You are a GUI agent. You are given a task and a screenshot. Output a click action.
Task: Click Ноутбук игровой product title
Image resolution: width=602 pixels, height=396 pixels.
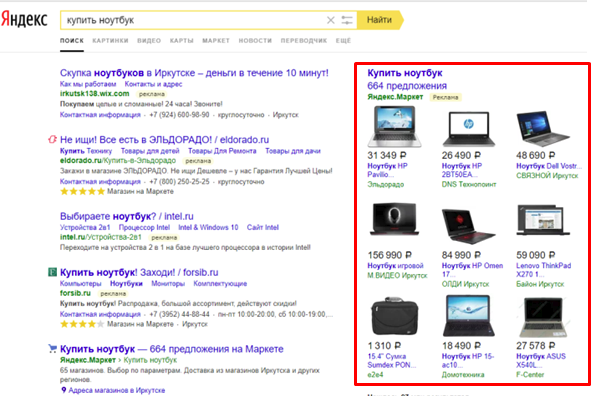point(395,266)
